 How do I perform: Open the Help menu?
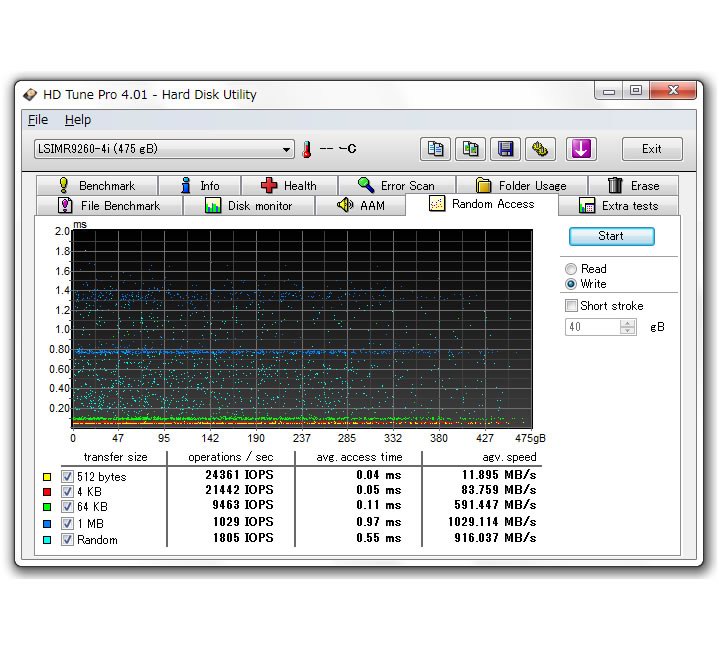78,120
